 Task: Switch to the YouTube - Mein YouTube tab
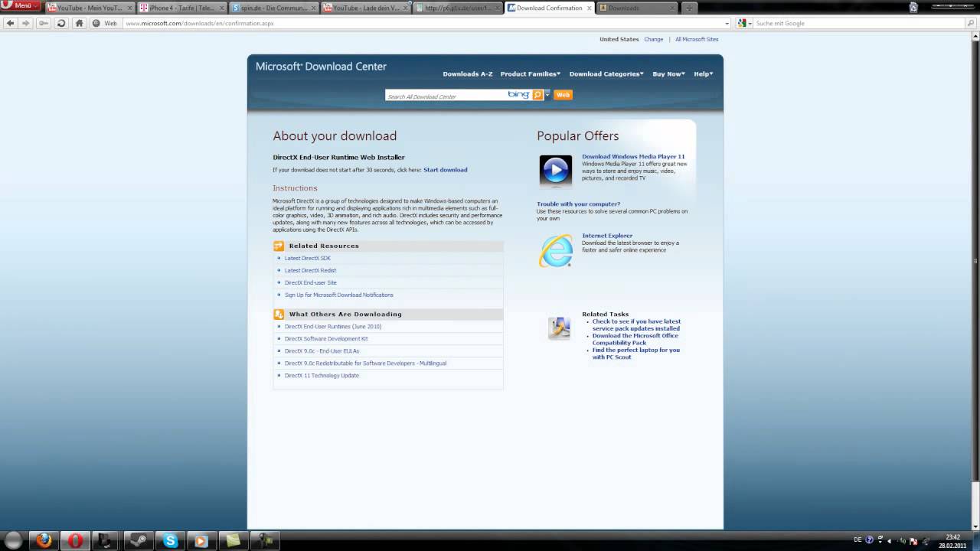90,8
